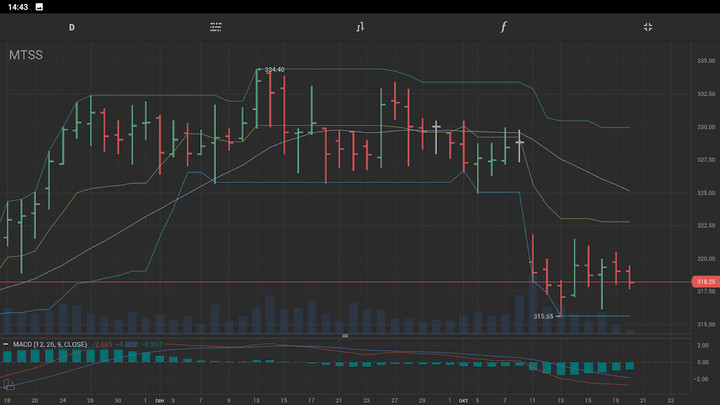Tap the 325.00 price axis label

[706, 193]
